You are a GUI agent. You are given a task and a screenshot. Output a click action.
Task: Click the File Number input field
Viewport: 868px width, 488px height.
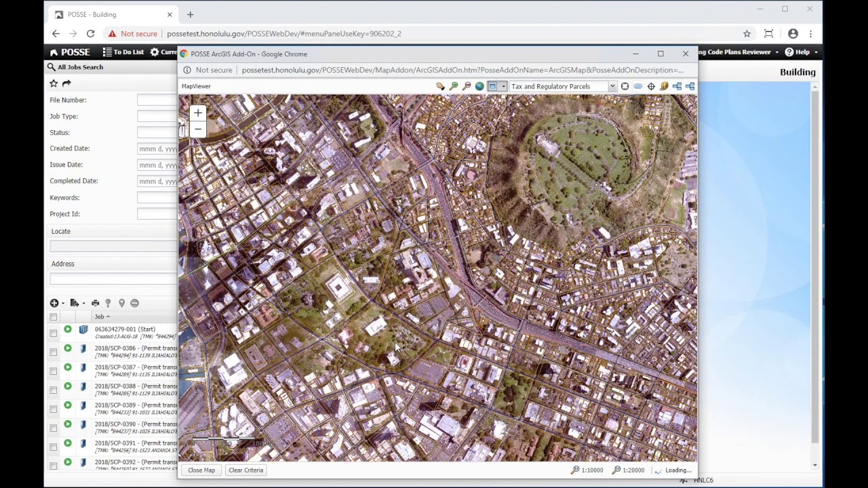tap(157, 100)
